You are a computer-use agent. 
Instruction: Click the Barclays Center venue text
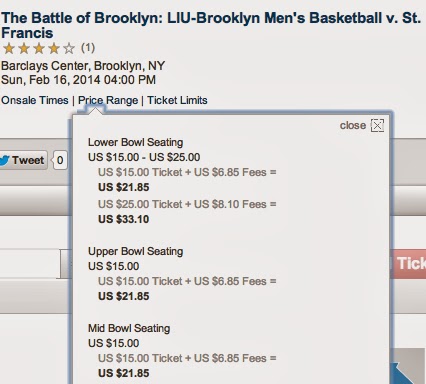(83, 66)
